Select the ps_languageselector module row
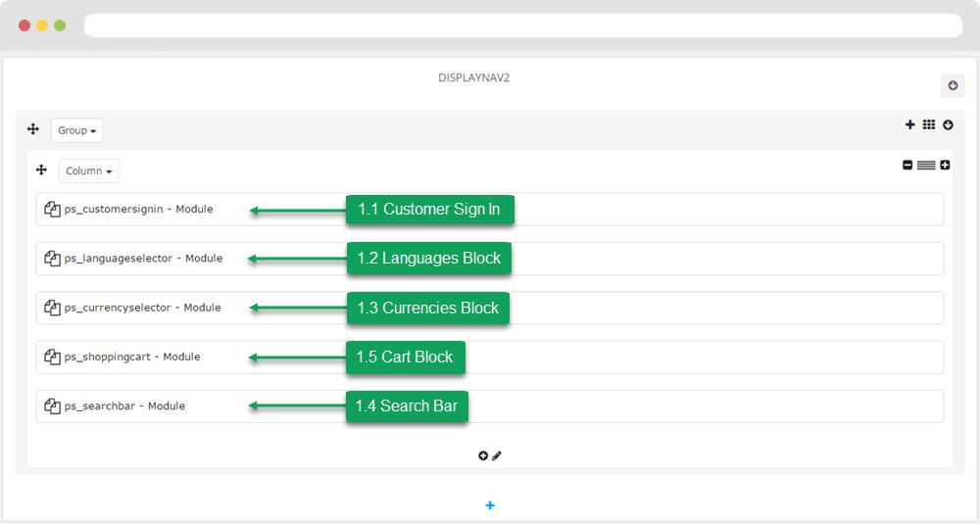Viewport: 980px width, 524px height. (489, 259)
